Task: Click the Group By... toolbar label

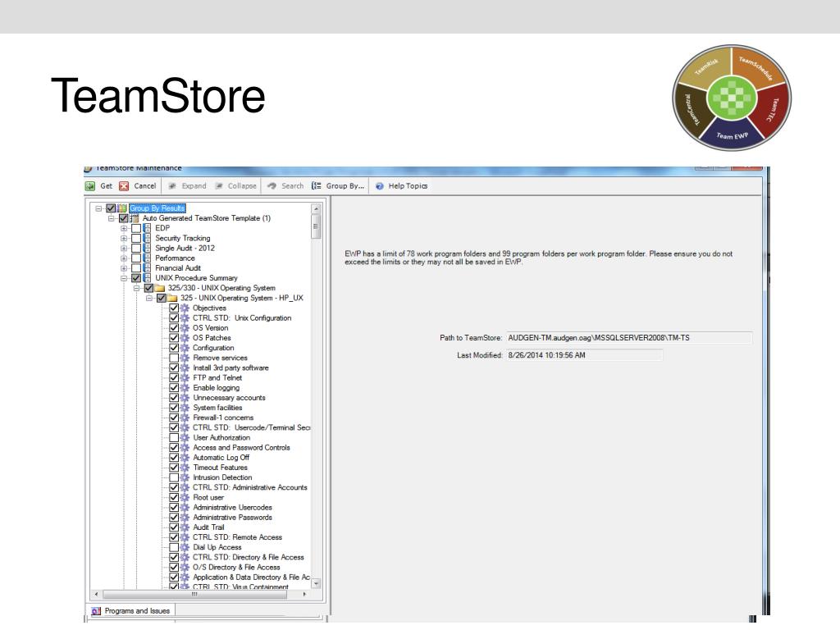Action: (345, 186)
